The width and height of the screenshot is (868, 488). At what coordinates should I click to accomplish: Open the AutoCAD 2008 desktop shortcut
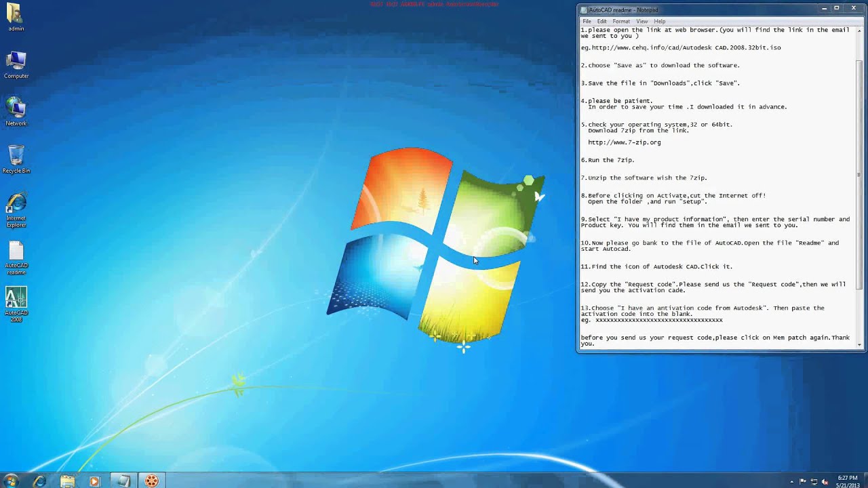pos(16,299)
